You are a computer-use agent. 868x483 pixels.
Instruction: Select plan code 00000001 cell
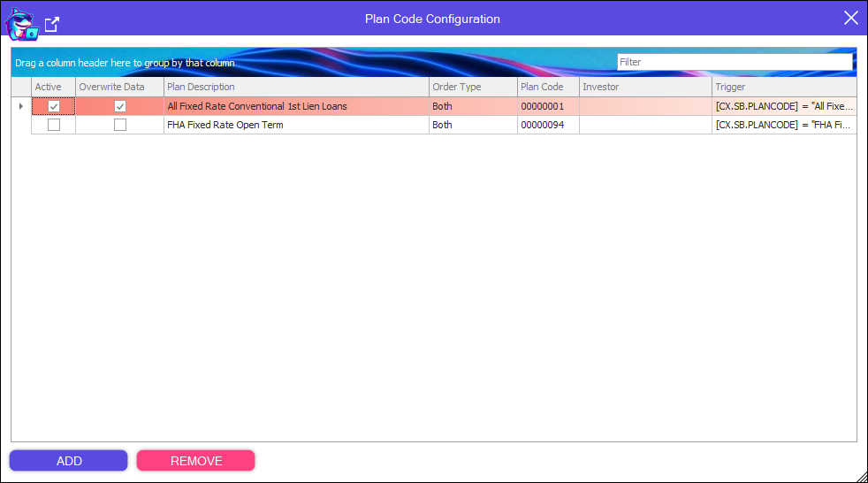click(x=547, y=106)
